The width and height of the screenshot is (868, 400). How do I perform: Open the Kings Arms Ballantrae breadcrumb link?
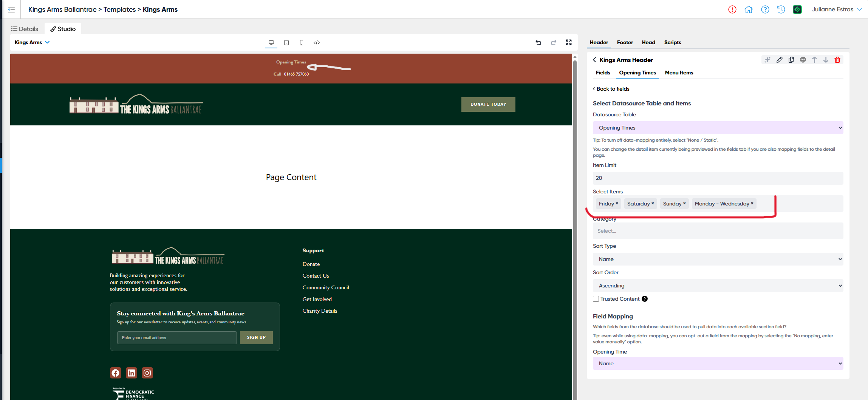(x=62, y=9)
